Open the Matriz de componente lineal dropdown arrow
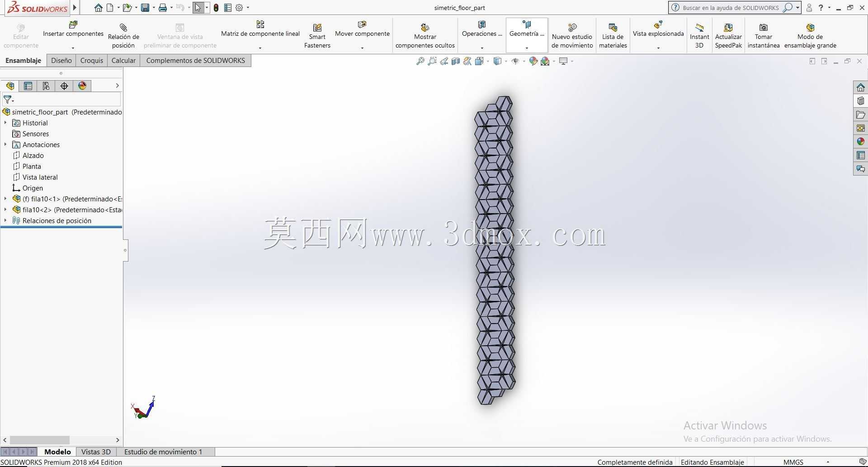 point(260,48)
